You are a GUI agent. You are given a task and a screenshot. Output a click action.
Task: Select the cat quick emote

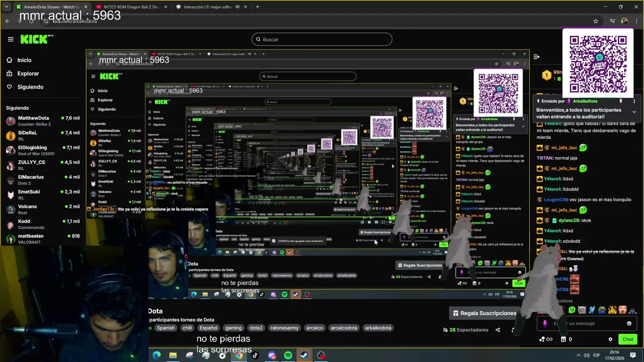[x=582, y=310]
